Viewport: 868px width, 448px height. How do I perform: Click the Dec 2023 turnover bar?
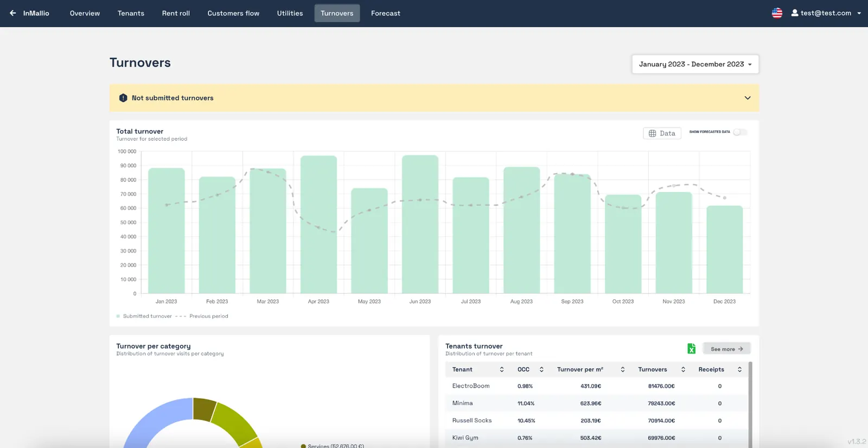pyautogui.click(x=725, y=250)
